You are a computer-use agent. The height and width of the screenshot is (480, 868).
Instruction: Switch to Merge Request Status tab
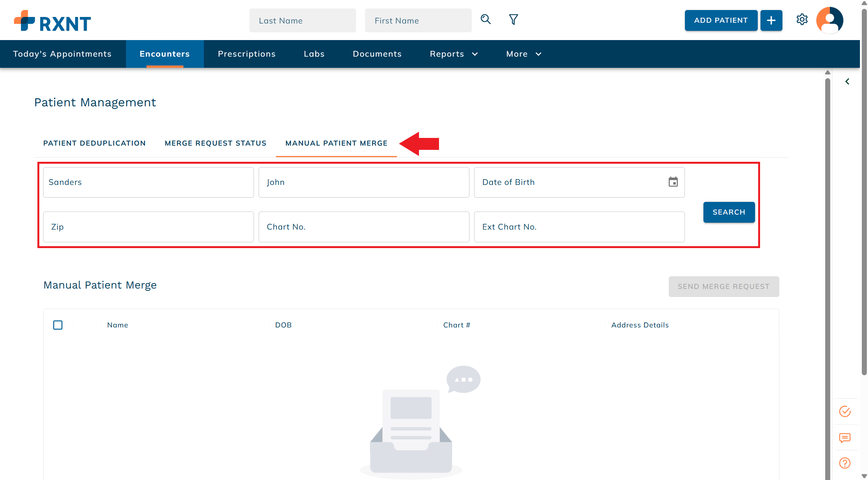215,143
